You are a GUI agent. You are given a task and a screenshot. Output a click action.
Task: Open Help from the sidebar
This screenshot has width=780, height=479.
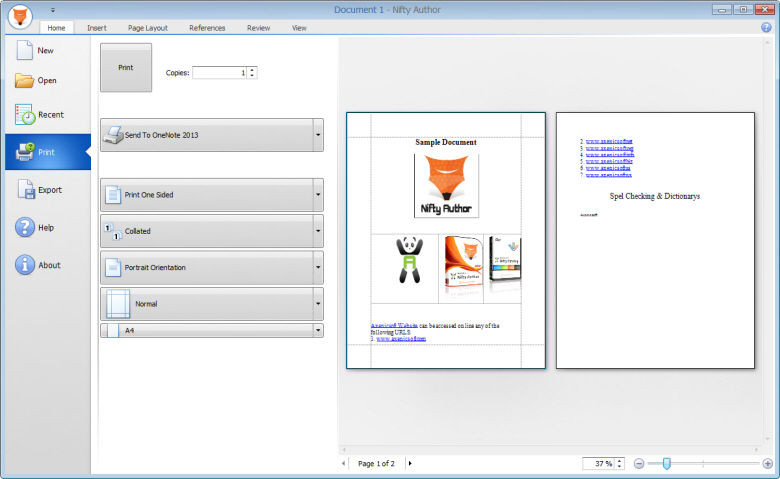[26, 228]
